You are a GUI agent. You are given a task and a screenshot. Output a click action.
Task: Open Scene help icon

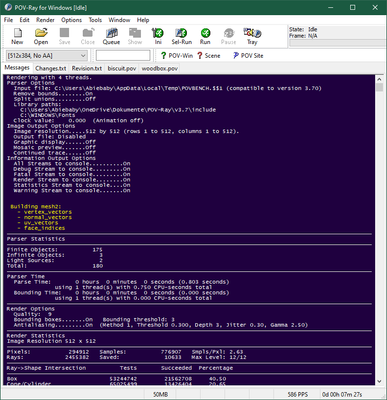[x=209, y=56]
